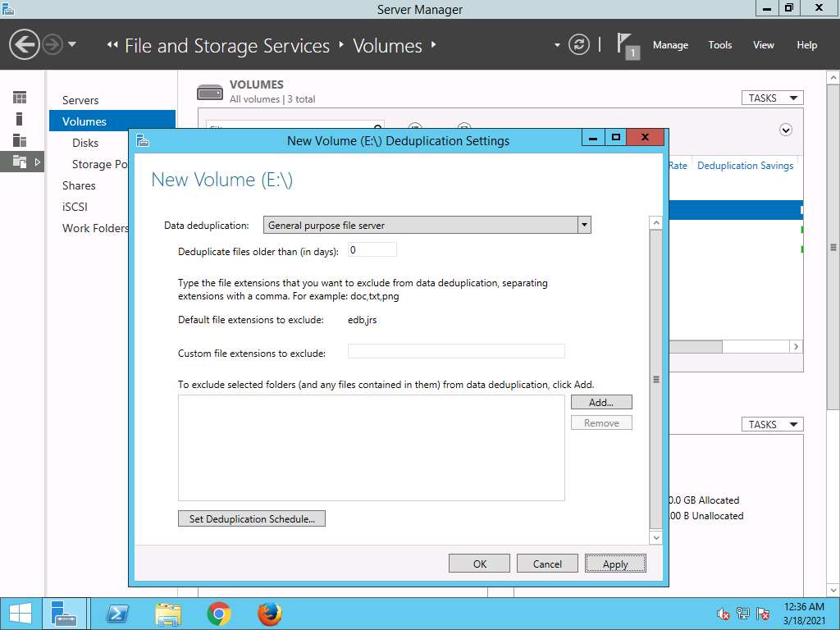Click the dialog scrollbar up arrow
Viewport: 840px width, 630px height.
click(x=655, y=223)
